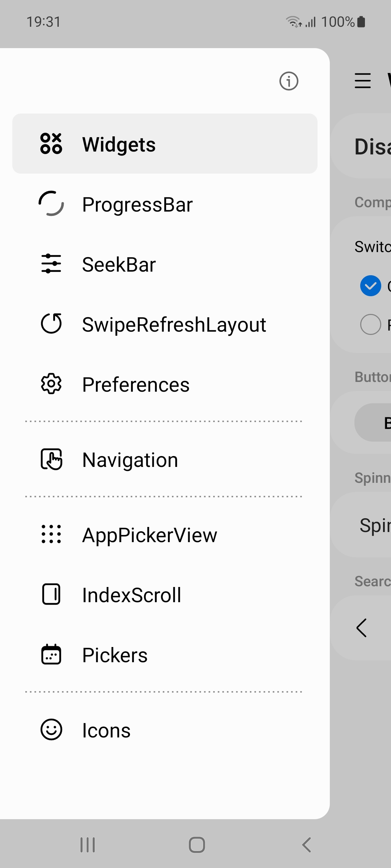Screen dimensions: 391x868
Task: Tap the Pickers calendar icon
Action: tap(51, 654)
